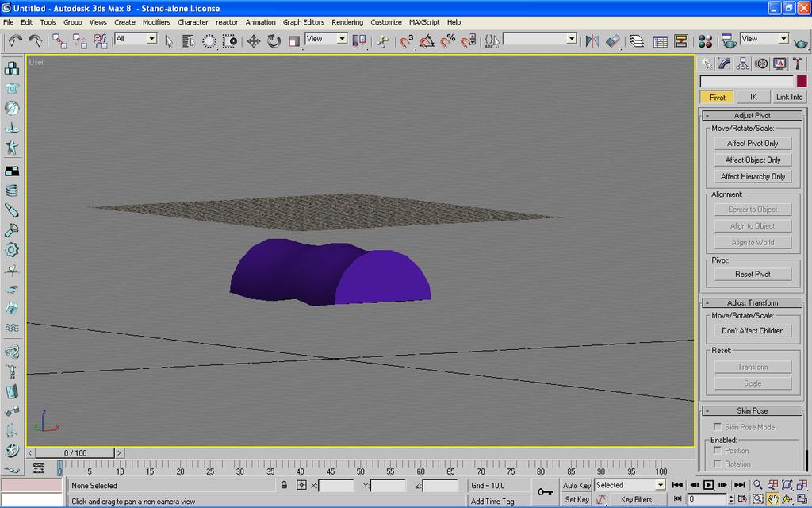
Task: Activate the Select and Uniform Scale tool
Action: (294, 41)
